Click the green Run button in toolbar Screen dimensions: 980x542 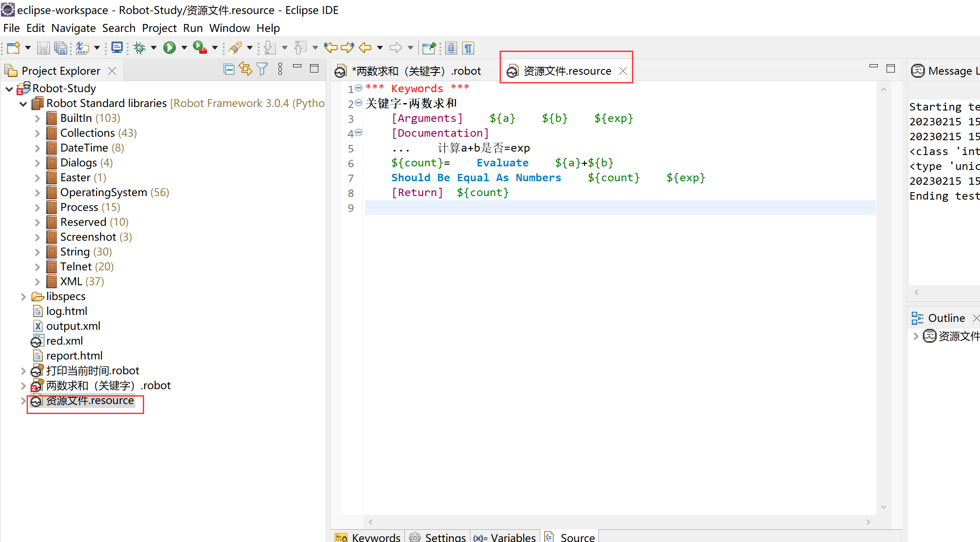[169, 48]
